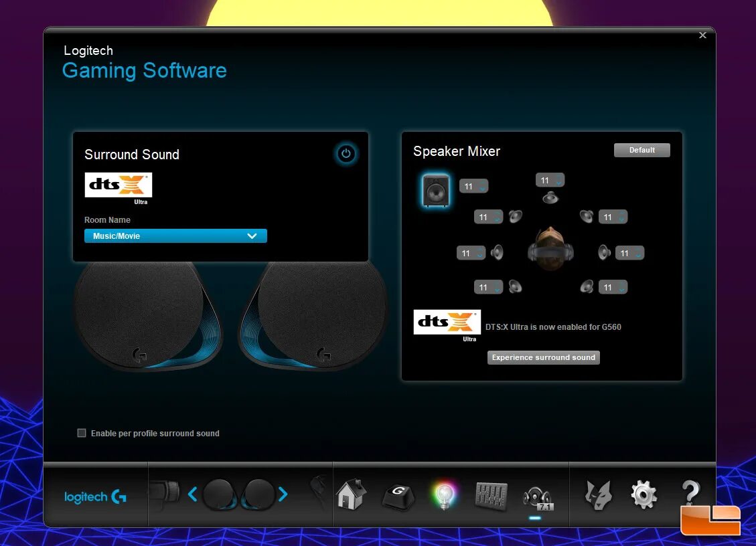The height and width of the screenshot is (546, 756).
Task: Adjust side left speaker level box
Action: 471,253
